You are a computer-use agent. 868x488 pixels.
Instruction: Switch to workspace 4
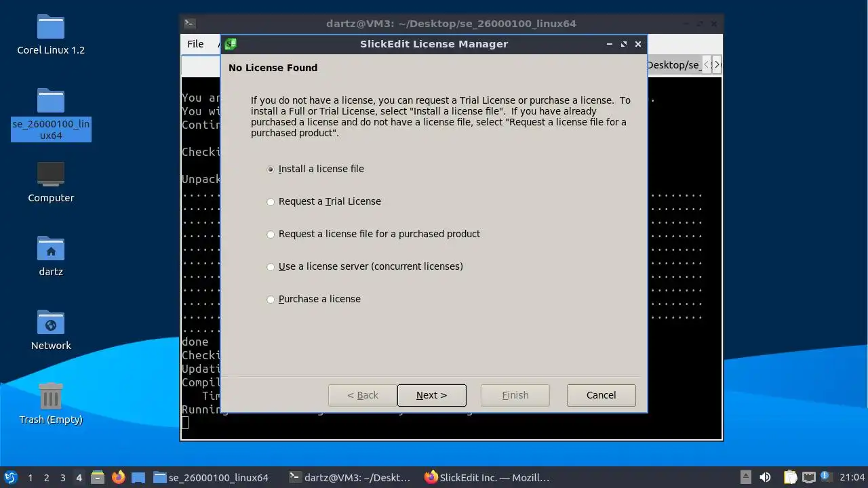pos(79,478)
